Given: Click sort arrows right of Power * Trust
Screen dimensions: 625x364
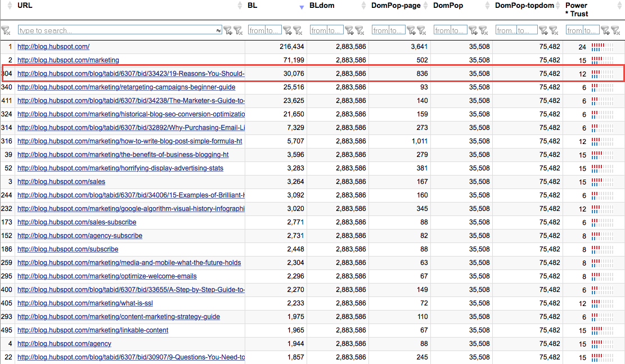Looking at the screenshot, I should point(620,6).
